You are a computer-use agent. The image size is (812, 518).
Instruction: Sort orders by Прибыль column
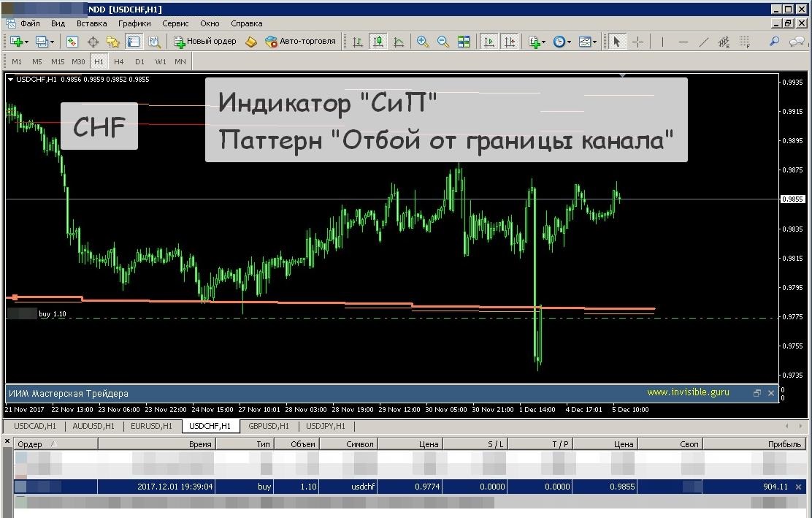[753, 444]
